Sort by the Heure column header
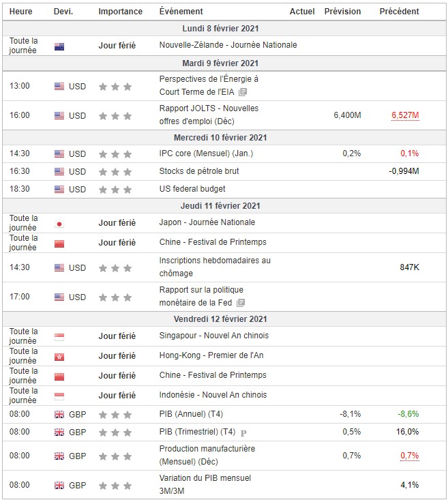448x500 pixels. tap(20, 12)
